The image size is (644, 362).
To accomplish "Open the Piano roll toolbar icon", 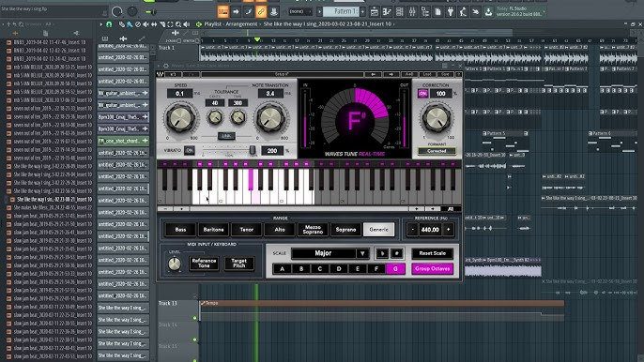I will click(x=387, y=11).
